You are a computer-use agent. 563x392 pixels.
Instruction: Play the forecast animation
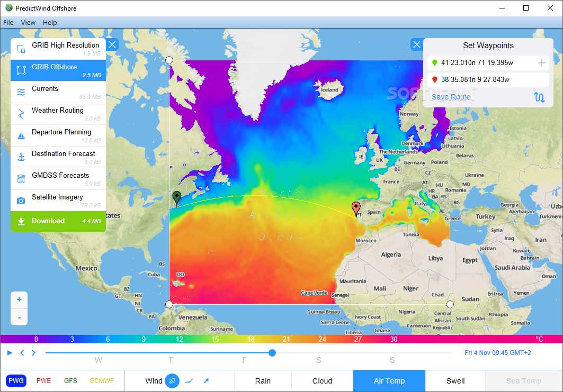tap(10, 353)
